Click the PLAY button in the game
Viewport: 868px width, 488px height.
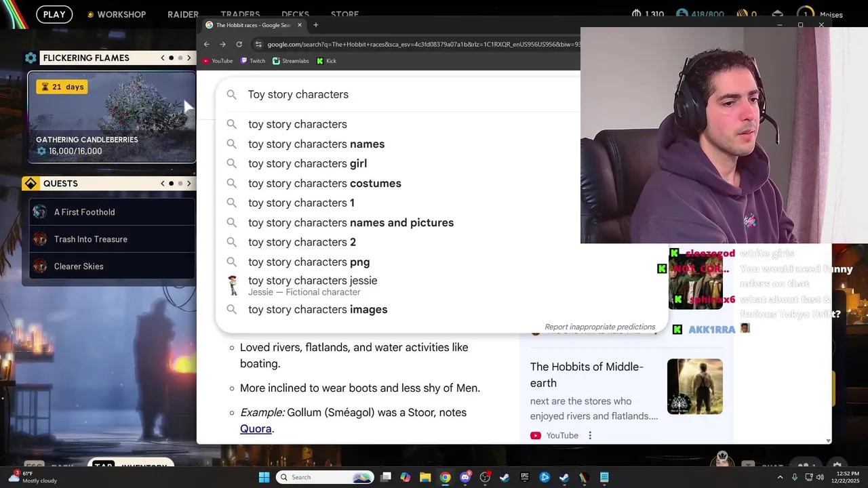(x=54, y=14)
